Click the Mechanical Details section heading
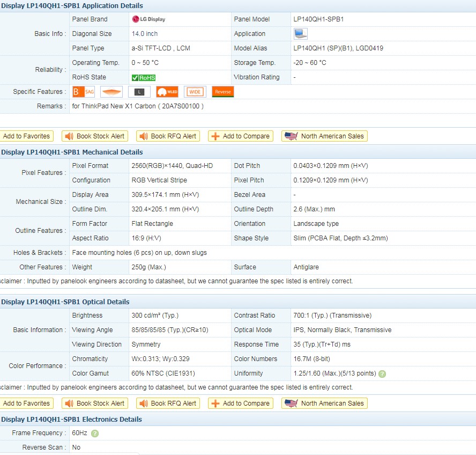This screenshot has width=476, height=455. tap(72, 152)
